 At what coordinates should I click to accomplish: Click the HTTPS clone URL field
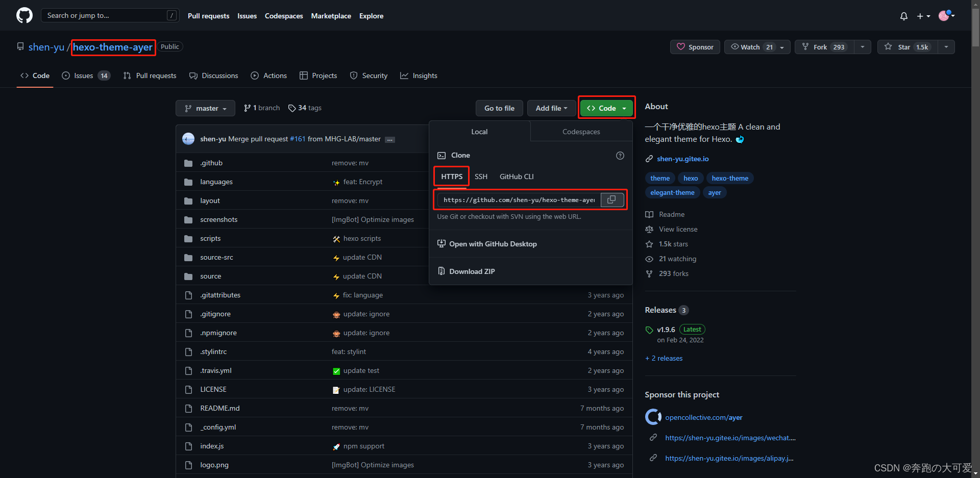pos(519,200)
